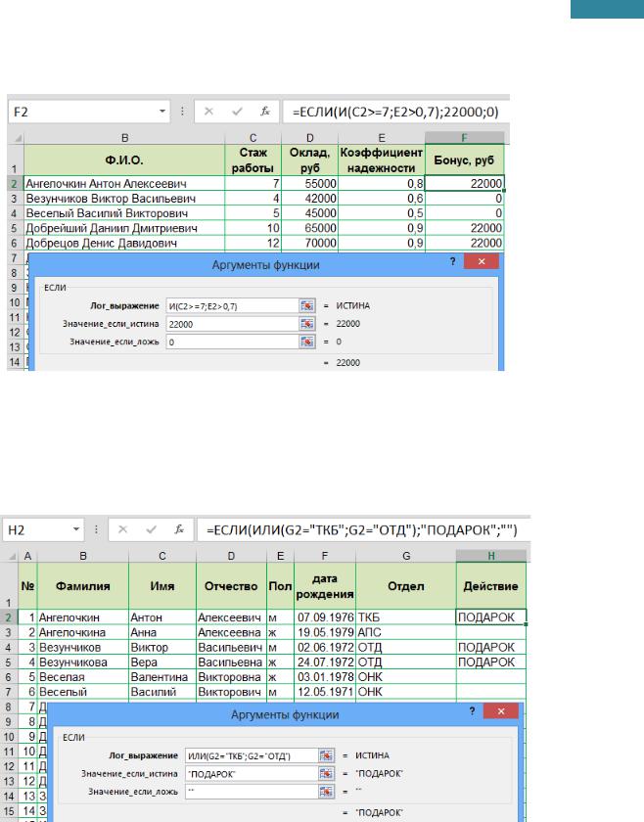Click collapse-dialog icon for Лог_выражение with ИЛИ formula
Viewport: 644px width, 822px height.
[x=332, y=754]
